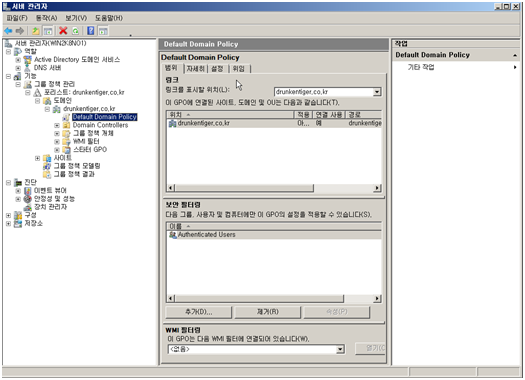Collapse the 진단 tree node
525x380 pixels.
coord(8,182)
